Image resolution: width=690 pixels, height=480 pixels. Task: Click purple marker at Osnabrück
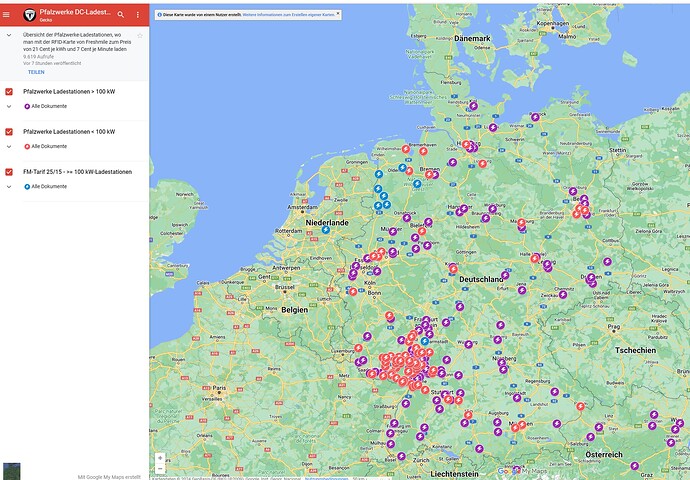[407, 218]
